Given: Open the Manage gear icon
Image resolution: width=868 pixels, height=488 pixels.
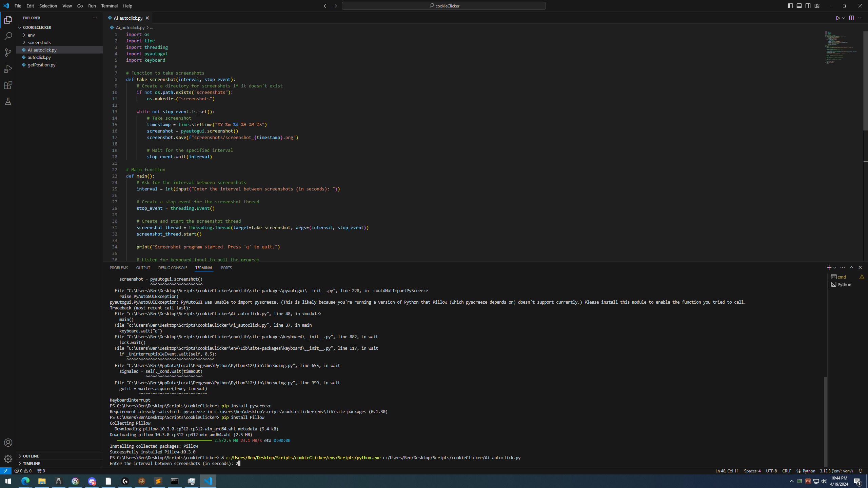Looking at the screenshot, I should point(8,459).
